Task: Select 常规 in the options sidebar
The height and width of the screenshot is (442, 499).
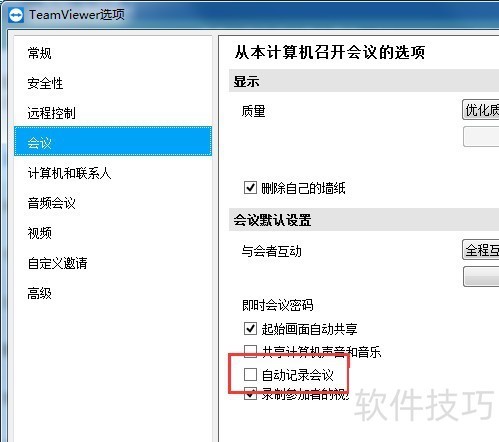Action: [39, 53]
